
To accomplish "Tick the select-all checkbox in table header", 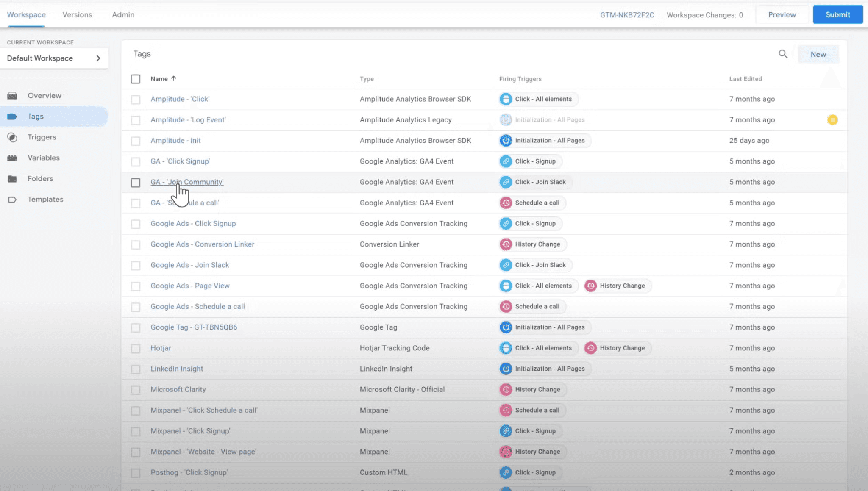I will tap(136, 79).
